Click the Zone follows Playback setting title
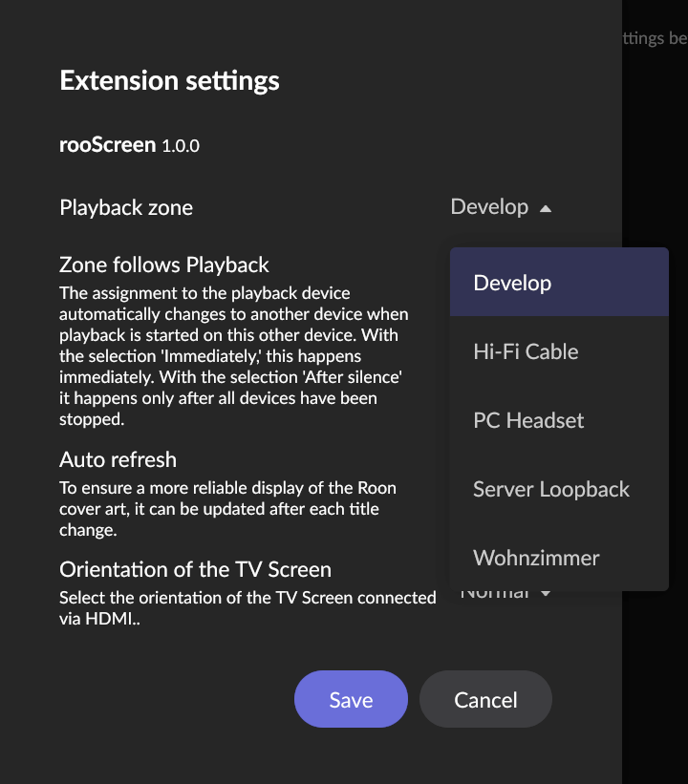The image size is (688, 784). 164,265
